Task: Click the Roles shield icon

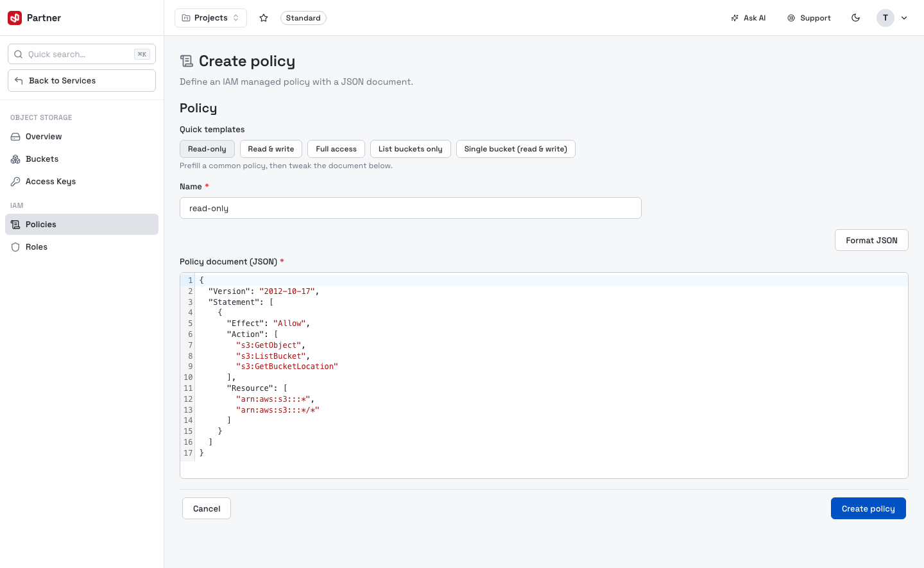Action: point(15,247)
